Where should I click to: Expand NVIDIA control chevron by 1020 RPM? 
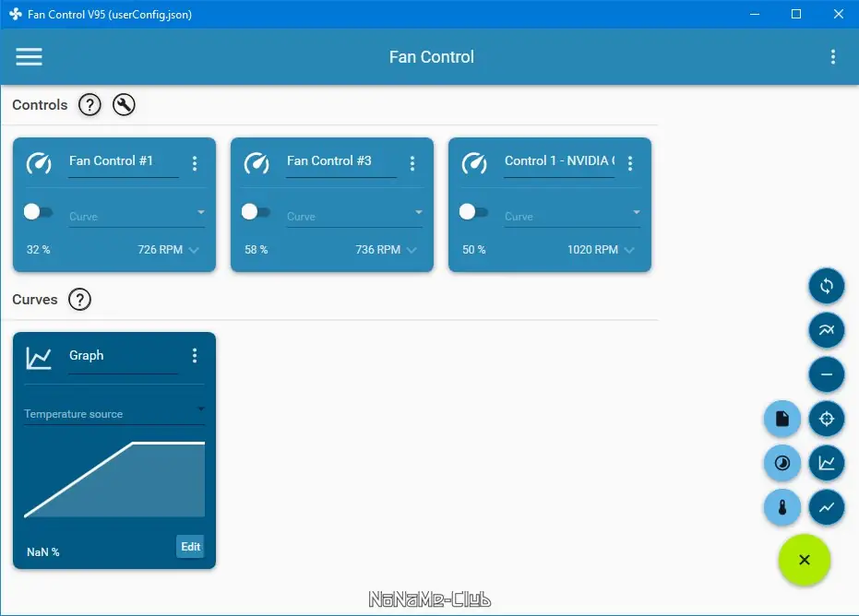click(x=629, y=250)
